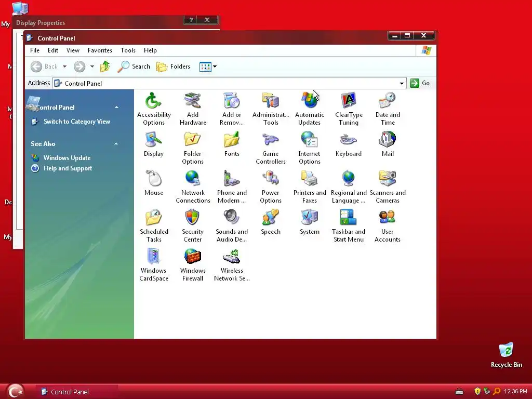
Task: Open the System applet icon
Action: tap(310, 222)
